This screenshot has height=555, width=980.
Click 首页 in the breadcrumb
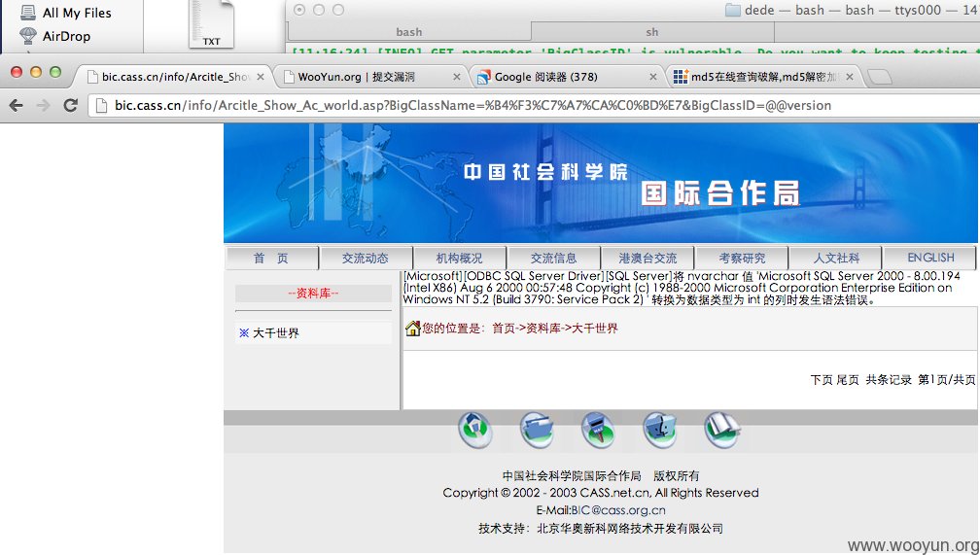click(x=504, y=329)
